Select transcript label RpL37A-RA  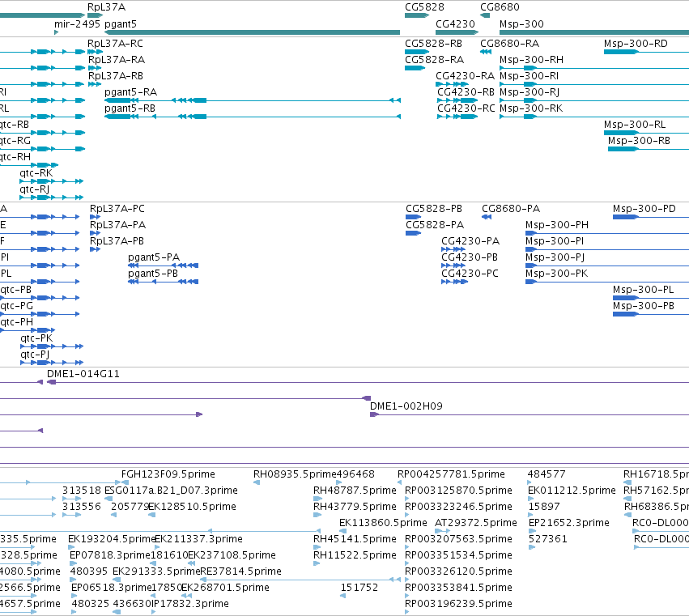point(117,60)
